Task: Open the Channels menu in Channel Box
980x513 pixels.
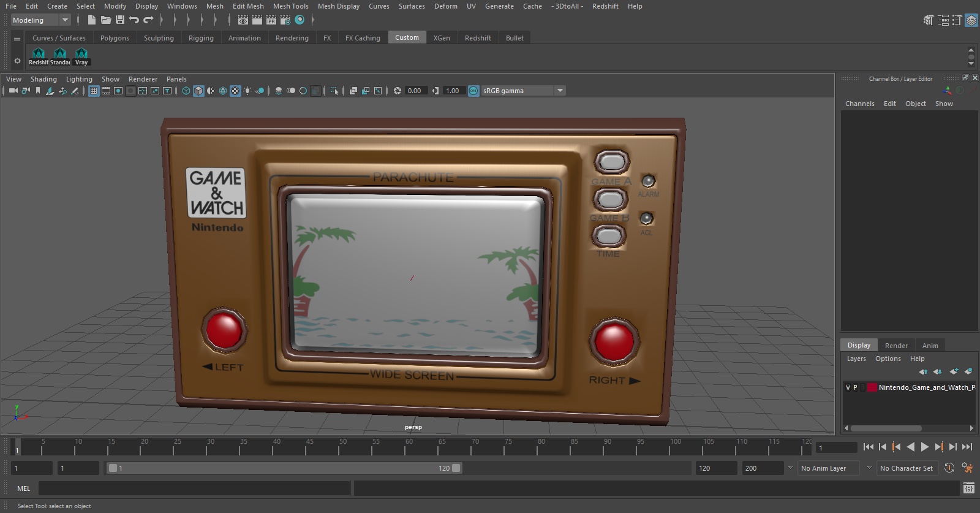Action: click(859, 104)
